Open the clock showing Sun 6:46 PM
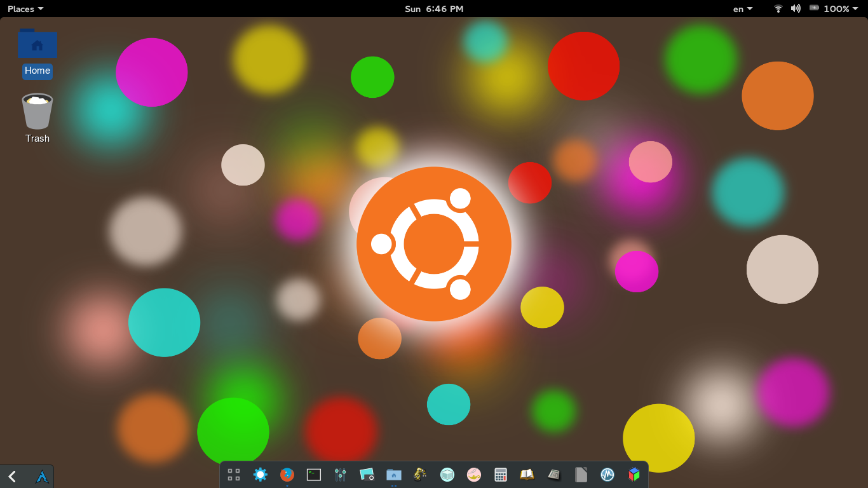The image size is (868, 488). pos(434,9)
